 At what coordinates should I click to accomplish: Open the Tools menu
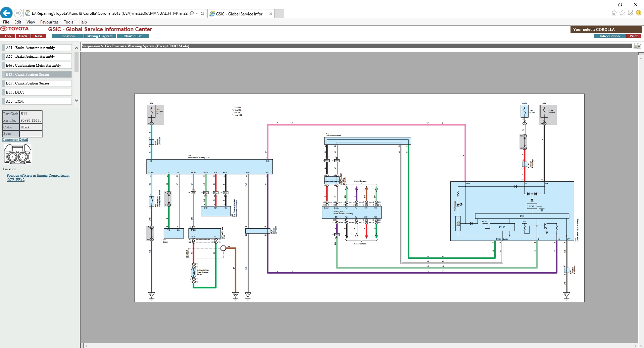click(x=68, y=22)
